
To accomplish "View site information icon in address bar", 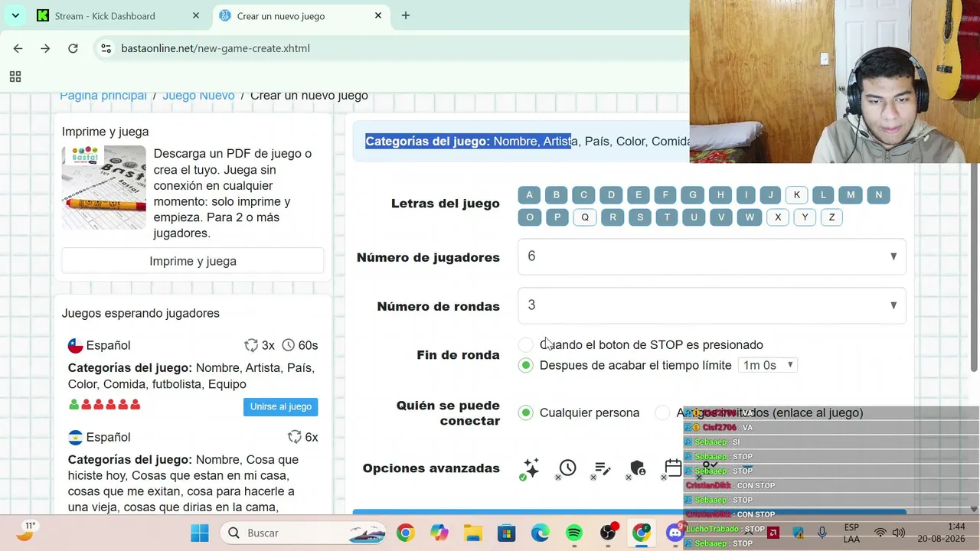I will [x=106, y=48].
